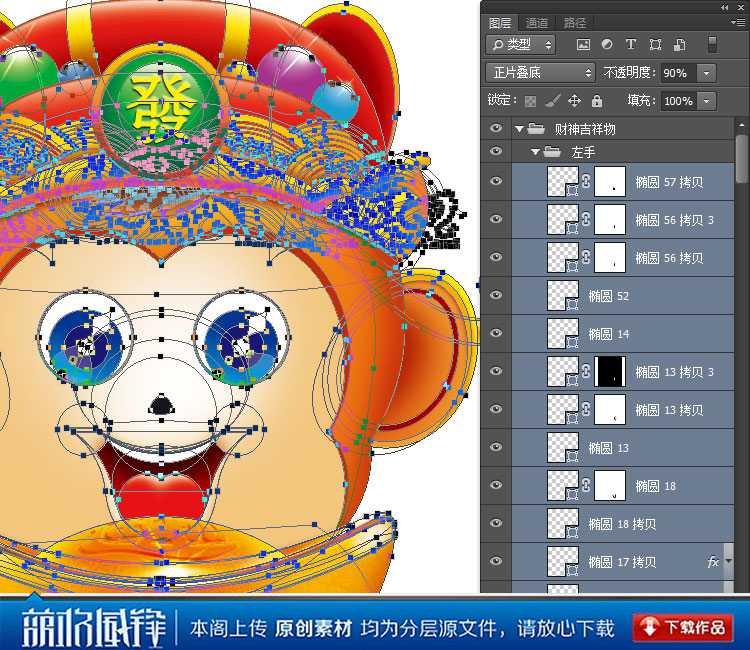Expand effects arrow on 椭圆 17 拷贝
750x650 pixels.
point(728,562)
